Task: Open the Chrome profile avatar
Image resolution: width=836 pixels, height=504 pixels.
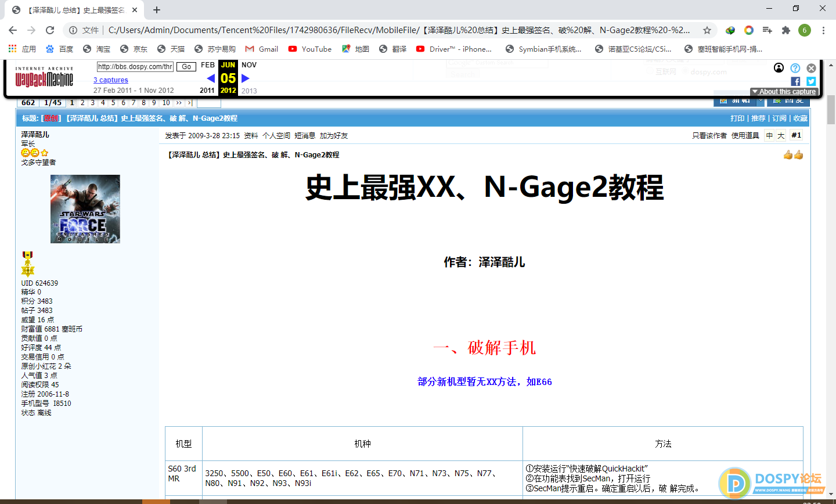Action: [x=805, y=30]
